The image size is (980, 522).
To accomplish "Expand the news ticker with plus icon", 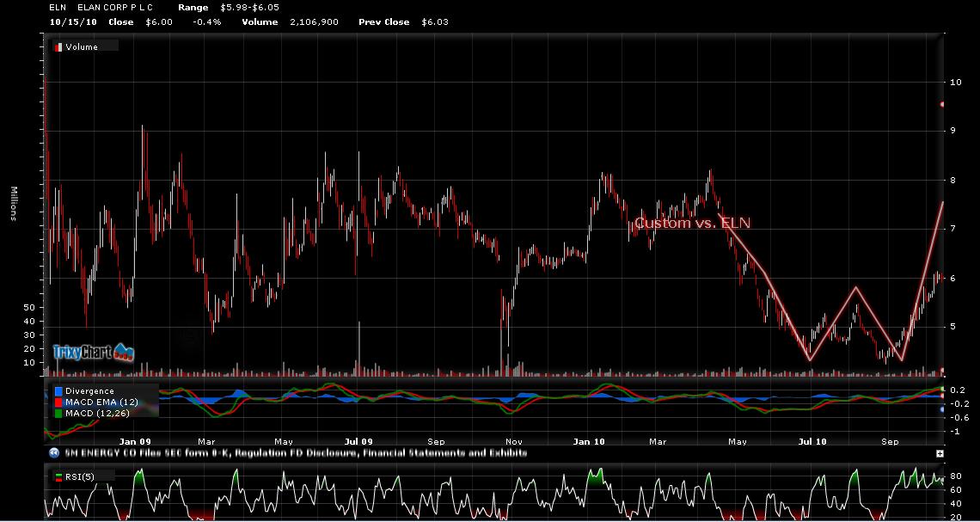I will tap(940, 453).
